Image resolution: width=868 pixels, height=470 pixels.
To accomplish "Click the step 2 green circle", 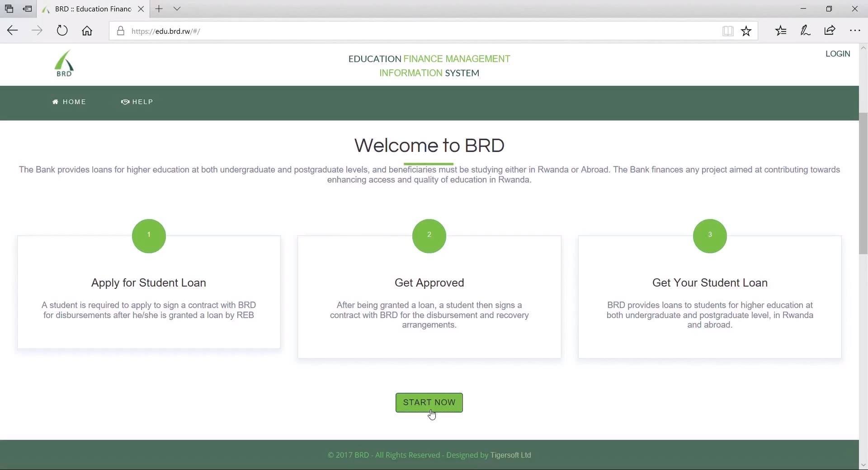I will (x=429, y=236).
